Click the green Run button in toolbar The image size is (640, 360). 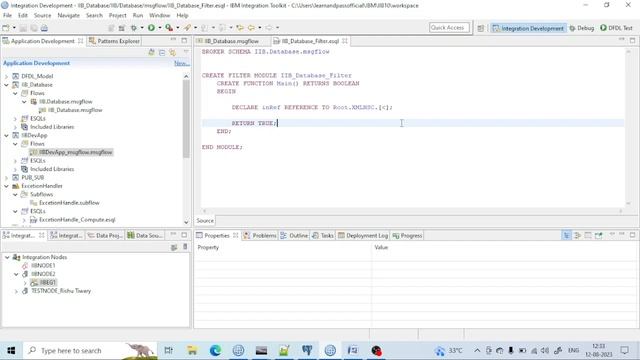151,28
